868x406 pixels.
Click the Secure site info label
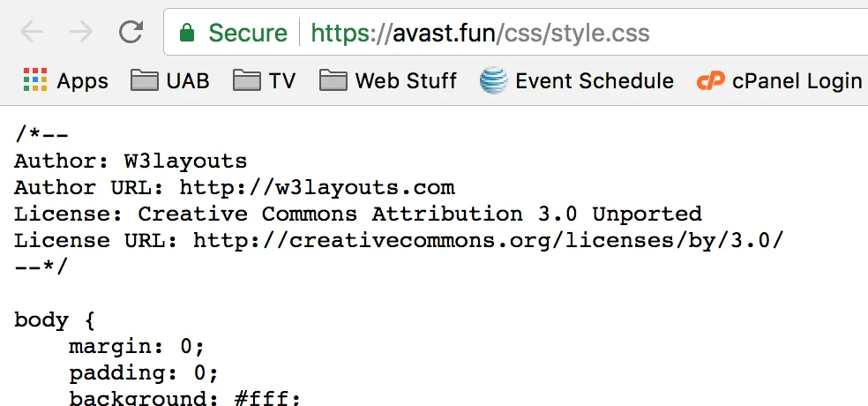pos(248,33)
